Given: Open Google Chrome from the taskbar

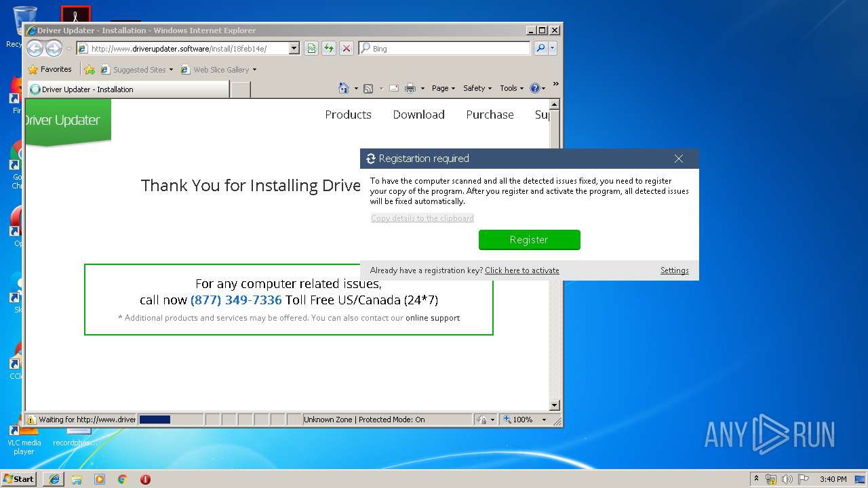Looking at the screenshot, I should pyautogui.click(x=123, y=479).
